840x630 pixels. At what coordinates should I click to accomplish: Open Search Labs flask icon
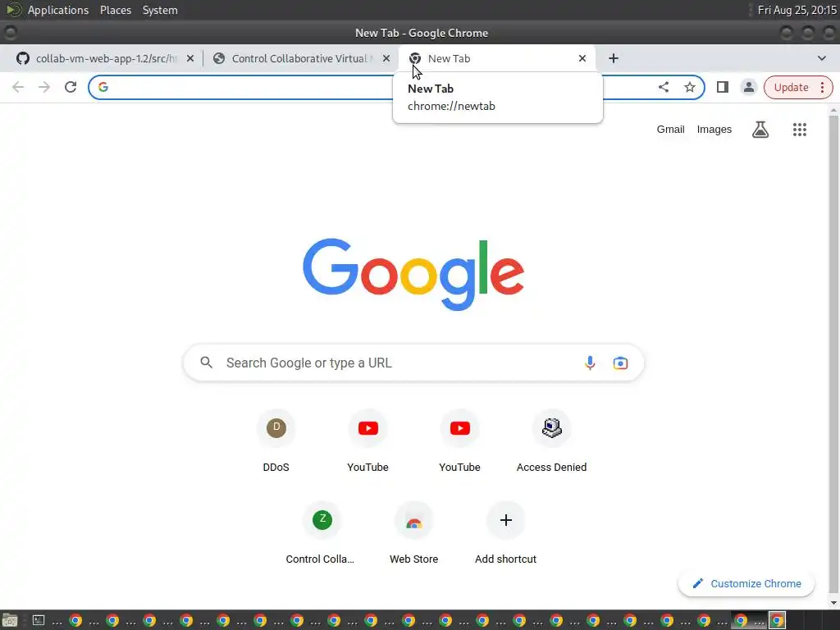[x=760, y=129]
